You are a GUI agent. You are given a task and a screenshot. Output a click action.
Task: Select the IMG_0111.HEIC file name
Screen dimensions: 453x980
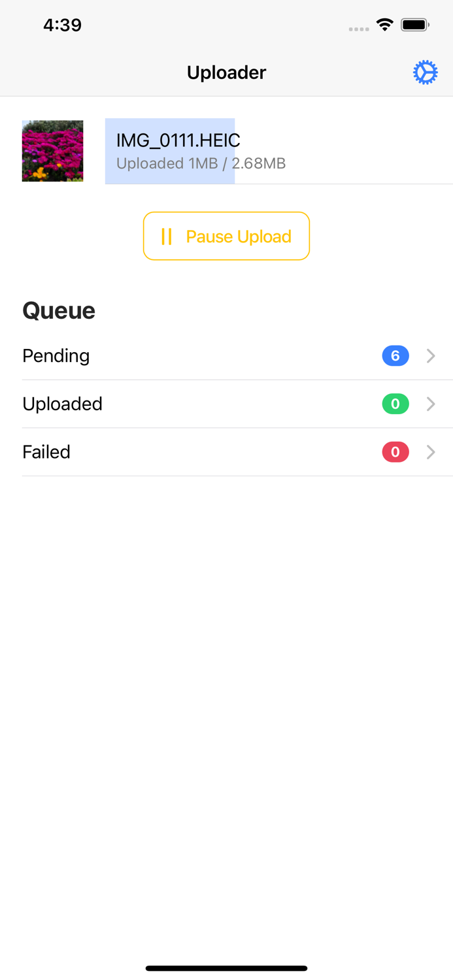tap(178, 140)
